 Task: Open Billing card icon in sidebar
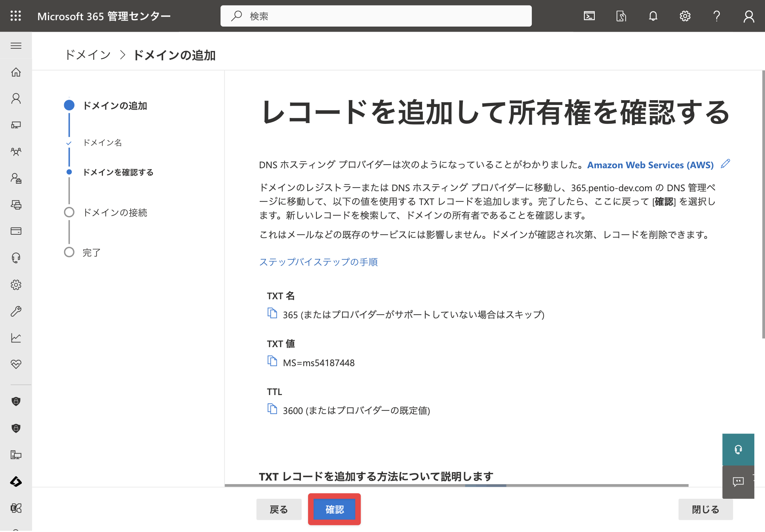click(16, 231)
